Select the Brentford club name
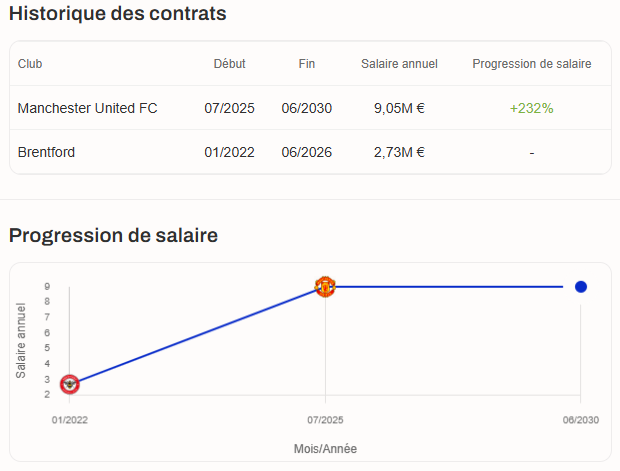Image resolution: width=620 pixels, height=471 pixels. coord(46,152)
